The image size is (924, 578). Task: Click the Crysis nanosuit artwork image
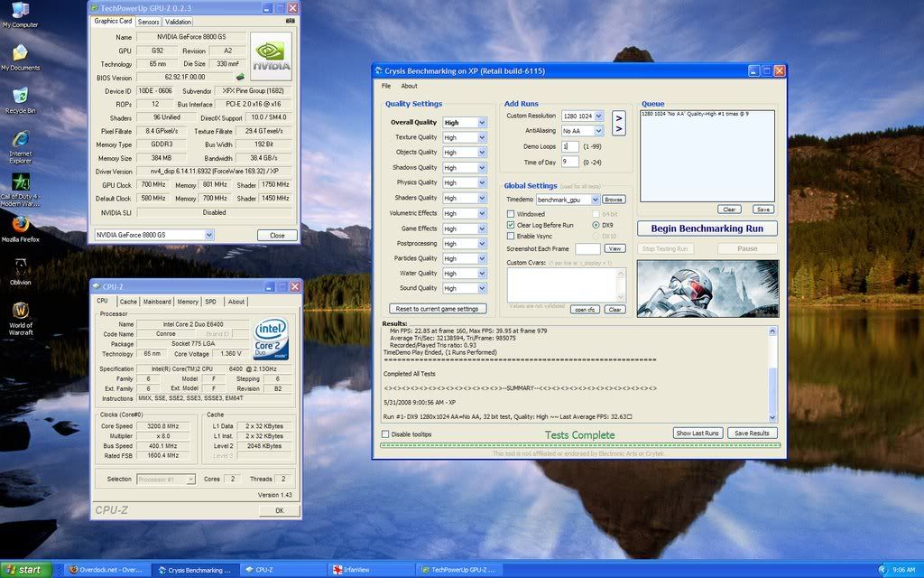707,288
